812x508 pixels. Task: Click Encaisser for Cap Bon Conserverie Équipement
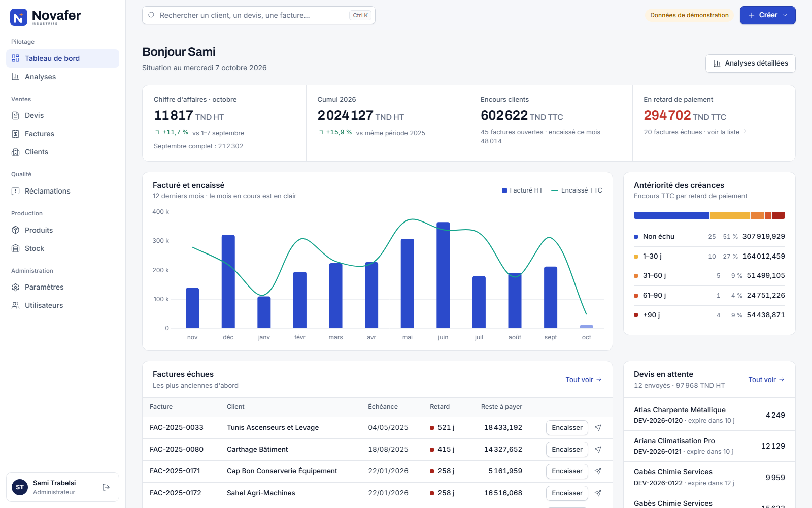click(567, 471)
